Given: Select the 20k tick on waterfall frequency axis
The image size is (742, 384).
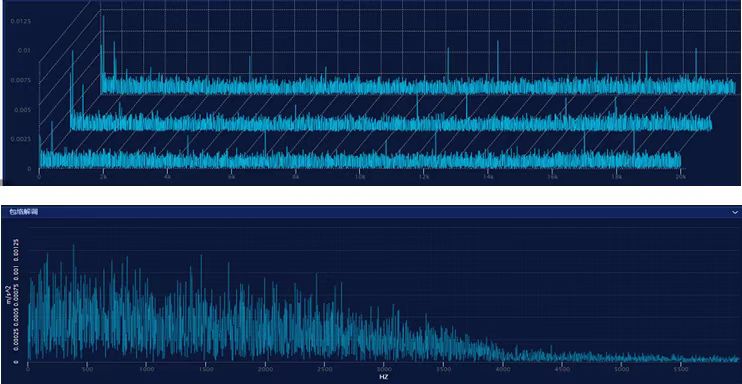Looking at the screenshot, I should coord(680,177).
